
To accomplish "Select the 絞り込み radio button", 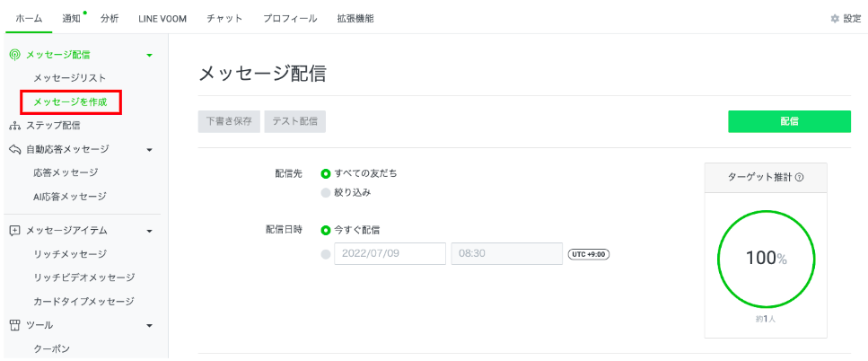I will click(x=326, y=193).
